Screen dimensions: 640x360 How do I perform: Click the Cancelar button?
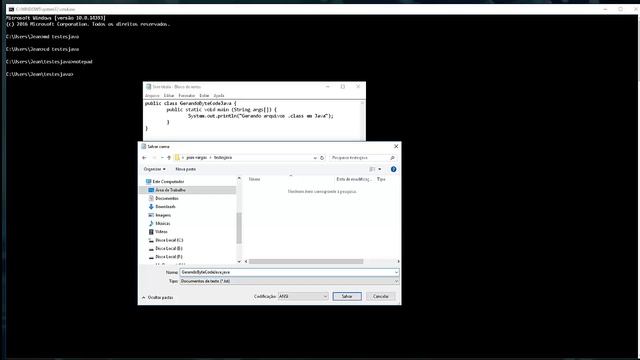click(380, 296)
